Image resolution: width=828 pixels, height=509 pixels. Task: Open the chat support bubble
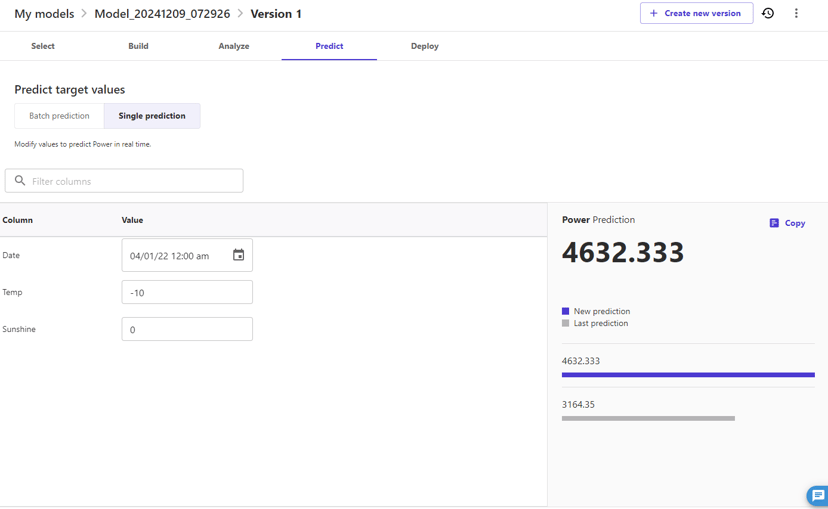pyautogui.click(x=817, y=495)
